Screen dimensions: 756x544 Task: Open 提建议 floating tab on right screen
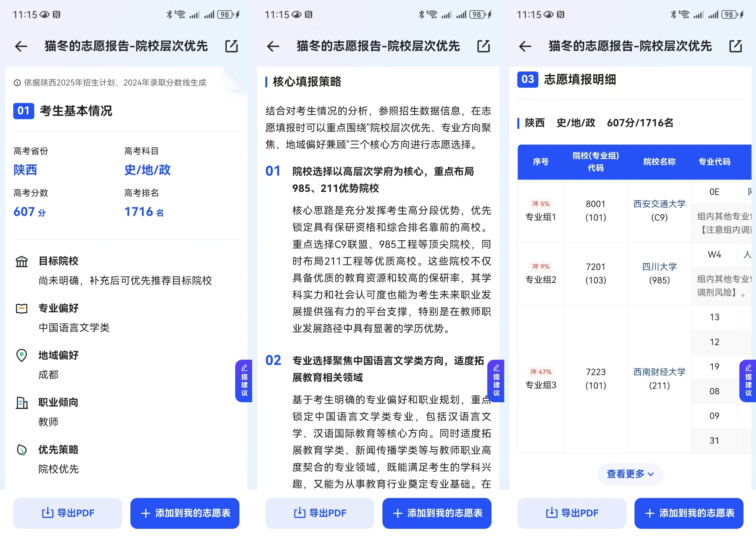[x=748, y=381]
